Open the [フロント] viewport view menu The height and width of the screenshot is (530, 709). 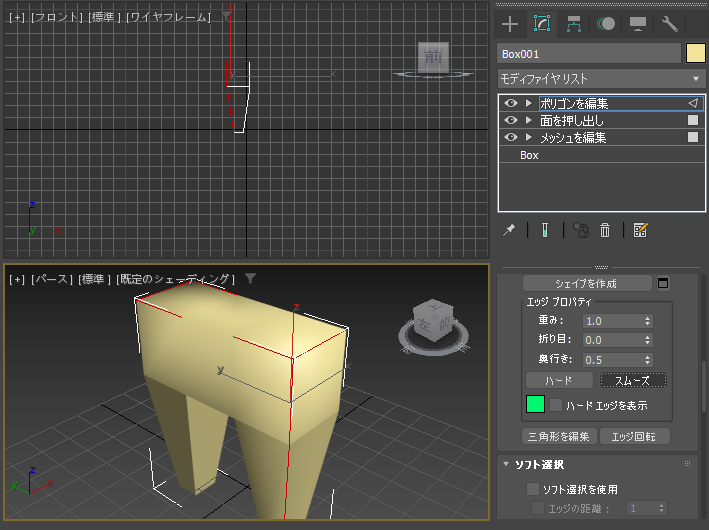57,18
